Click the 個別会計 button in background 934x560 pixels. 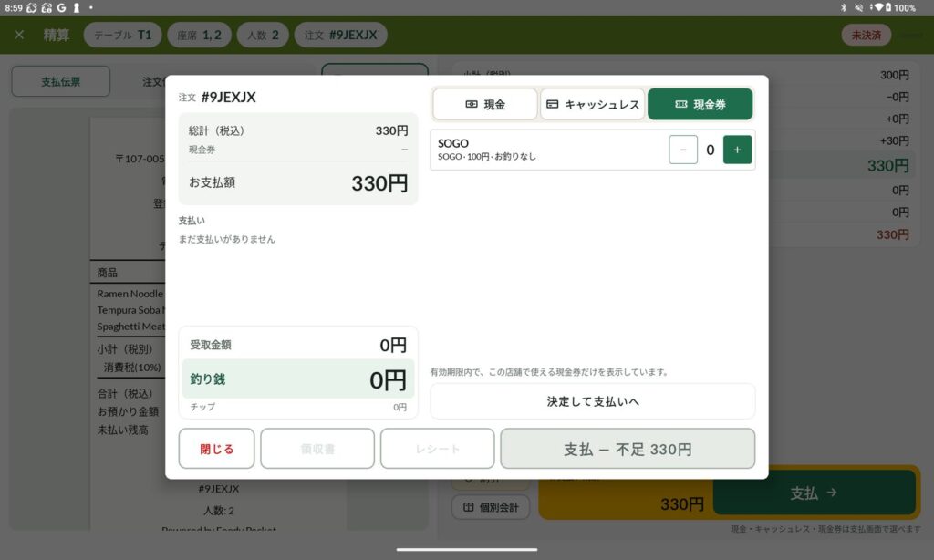tap(491, 507)
